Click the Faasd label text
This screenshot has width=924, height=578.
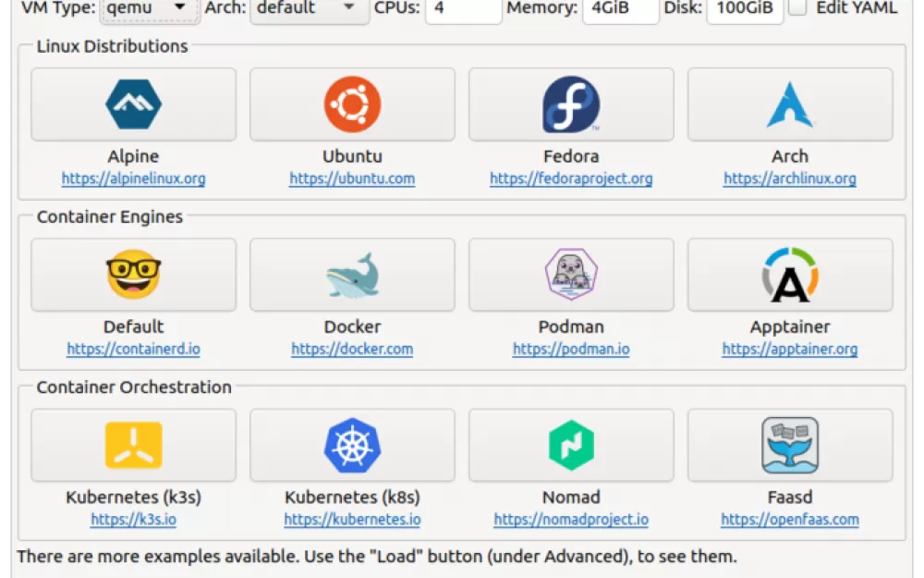pyautogui.click(x=790, y=497)
